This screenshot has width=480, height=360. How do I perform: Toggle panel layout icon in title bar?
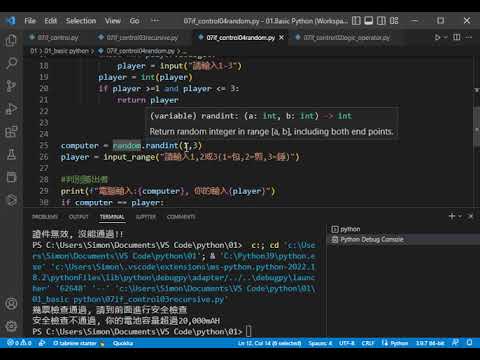(x=369, y=21)
